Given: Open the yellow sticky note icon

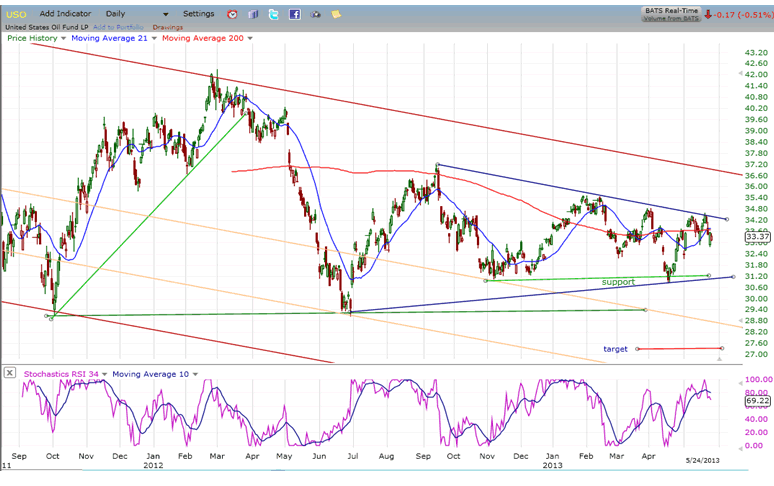Looking at the screenshot, I should pyautogui.click(x=337, y=14).
